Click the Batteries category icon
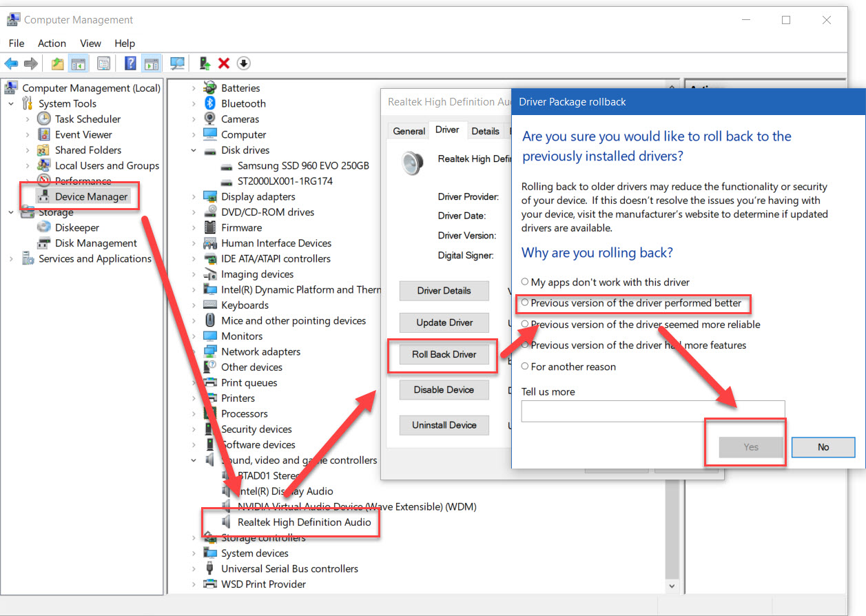This screenshot has height=616, width=866. 210,88
